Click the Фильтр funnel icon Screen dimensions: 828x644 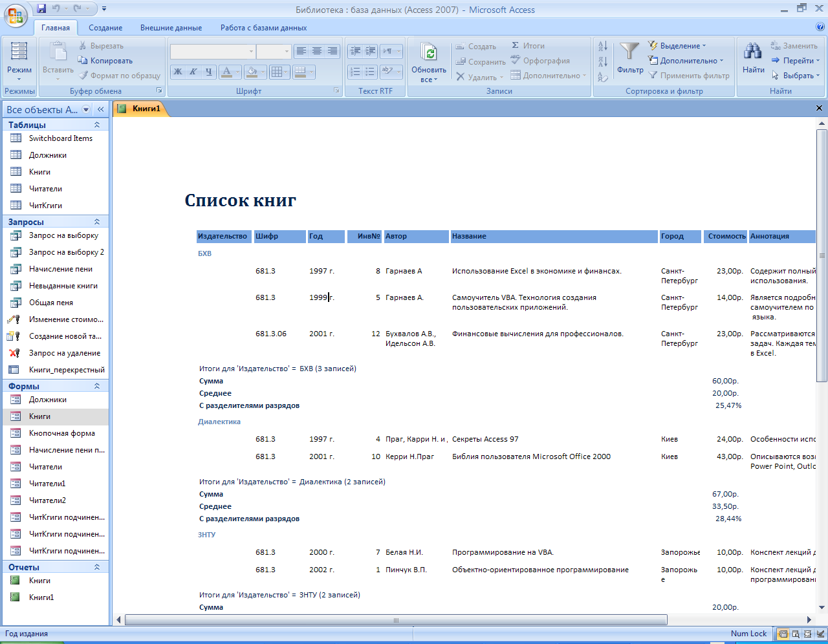pyautogui.click(x=629, y=52)
